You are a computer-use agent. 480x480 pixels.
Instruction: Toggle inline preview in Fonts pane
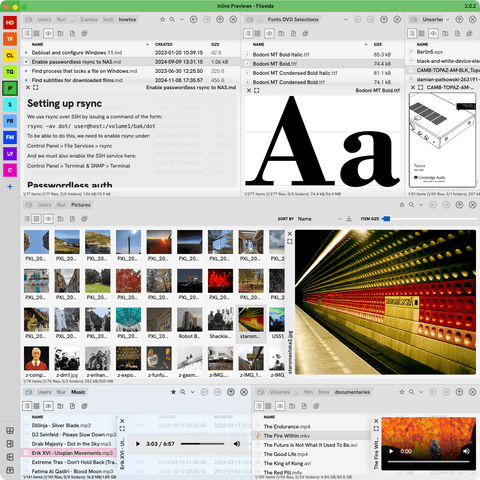pos(269,33)
